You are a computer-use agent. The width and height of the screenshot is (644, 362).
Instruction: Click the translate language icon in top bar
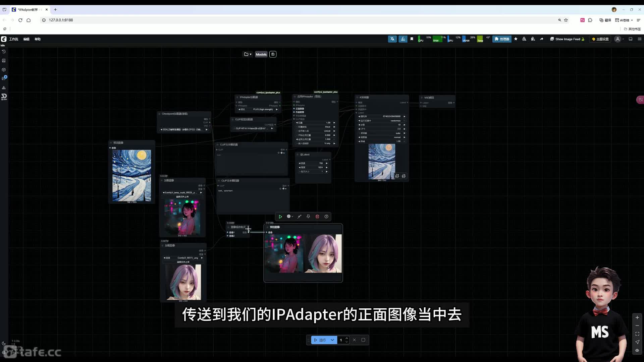pos(392,39)
